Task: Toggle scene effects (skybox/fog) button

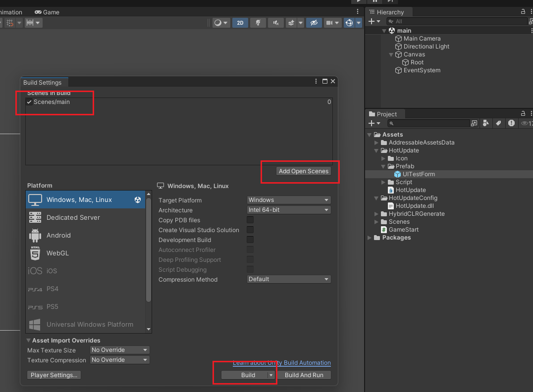Action: [291, 23]
